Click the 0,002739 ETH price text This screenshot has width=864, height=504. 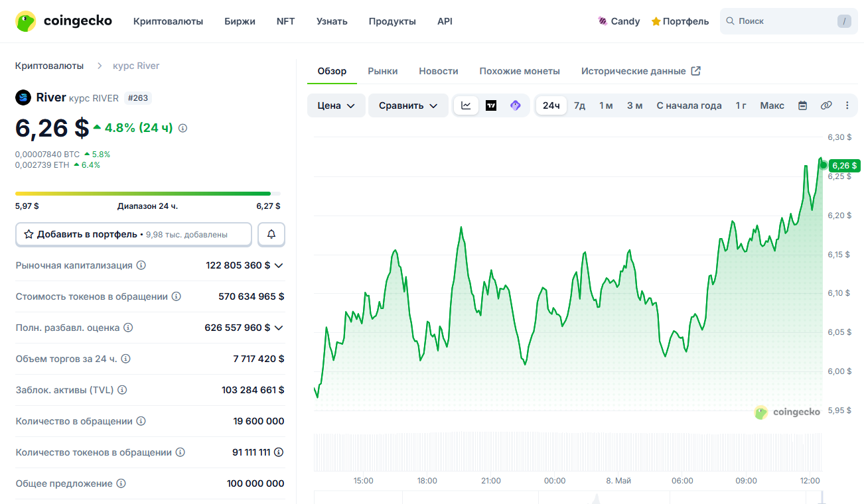(x=42, y=165)
